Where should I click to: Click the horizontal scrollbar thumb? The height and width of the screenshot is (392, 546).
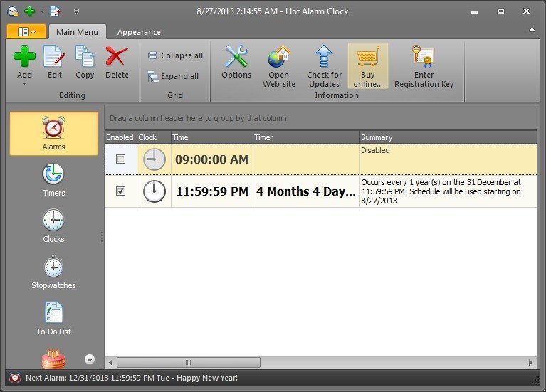[x=189, y=362]
